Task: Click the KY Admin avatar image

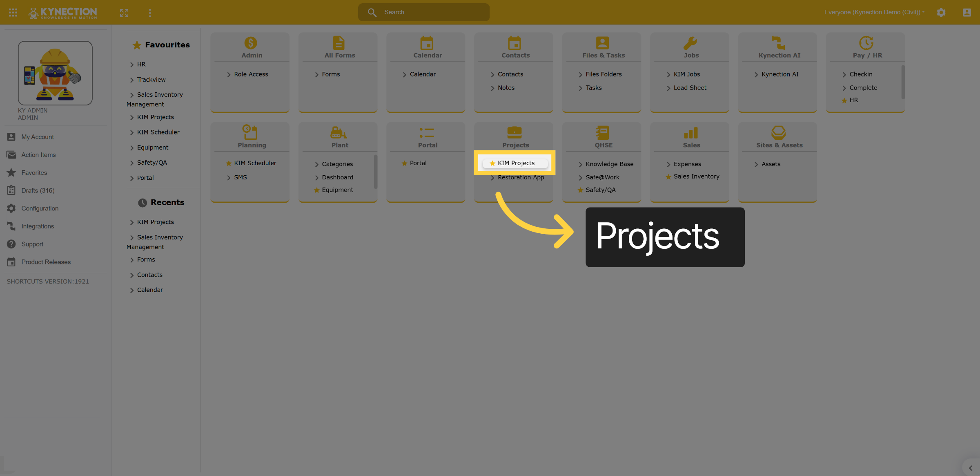Action: coord(55,73)
